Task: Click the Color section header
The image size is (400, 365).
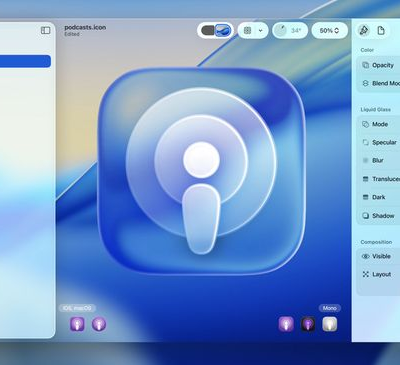Action: [x=367, y=50]
